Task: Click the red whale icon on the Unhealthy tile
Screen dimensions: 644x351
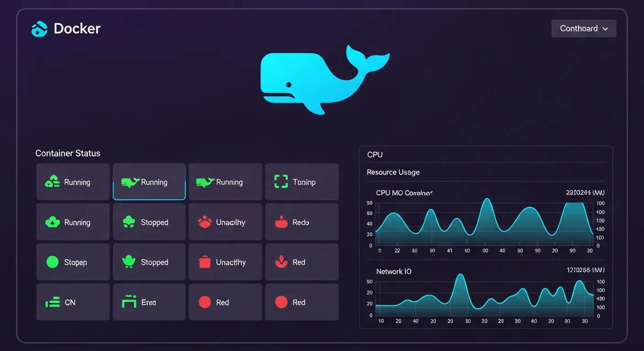Action: coord(204,222)
